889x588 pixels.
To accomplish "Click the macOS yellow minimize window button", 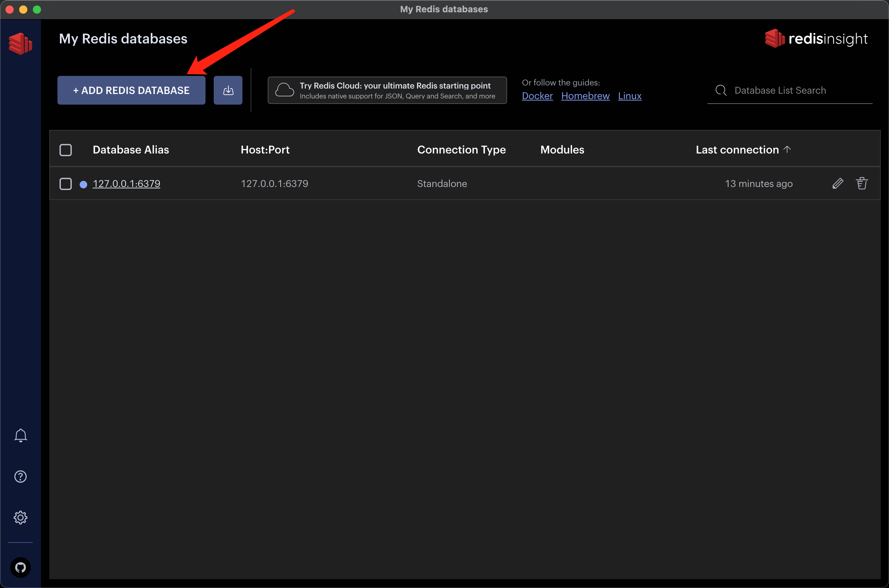I will (23, 9).
